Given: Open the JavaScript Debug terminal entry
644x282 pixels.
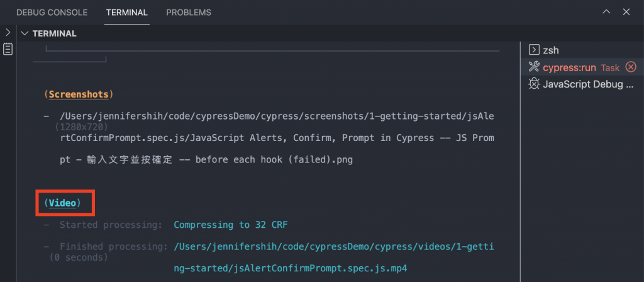Looking at the screenshot, I should pyautogui.click(x=582, y=84).
